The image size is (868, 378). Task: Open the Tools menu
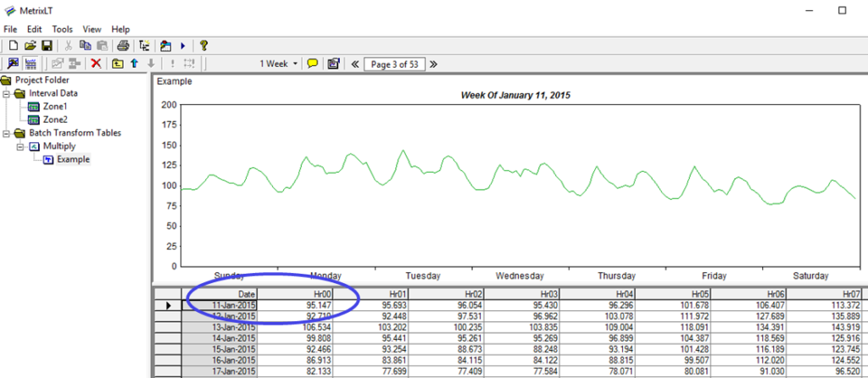(x=62, y=29)
